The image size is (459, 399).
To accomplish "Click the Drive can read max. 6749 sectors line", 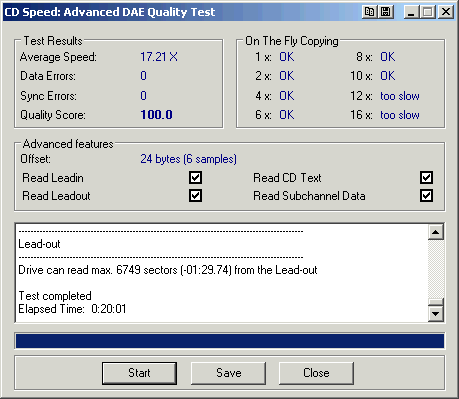I will 168,270.
